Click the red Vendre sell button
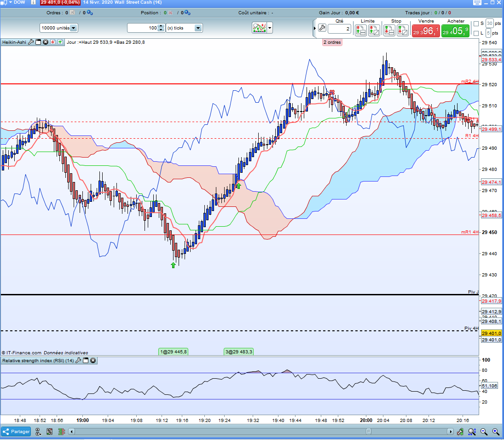Image resolution: width=504 pixels, height=440 pixels. coord(425,31)
